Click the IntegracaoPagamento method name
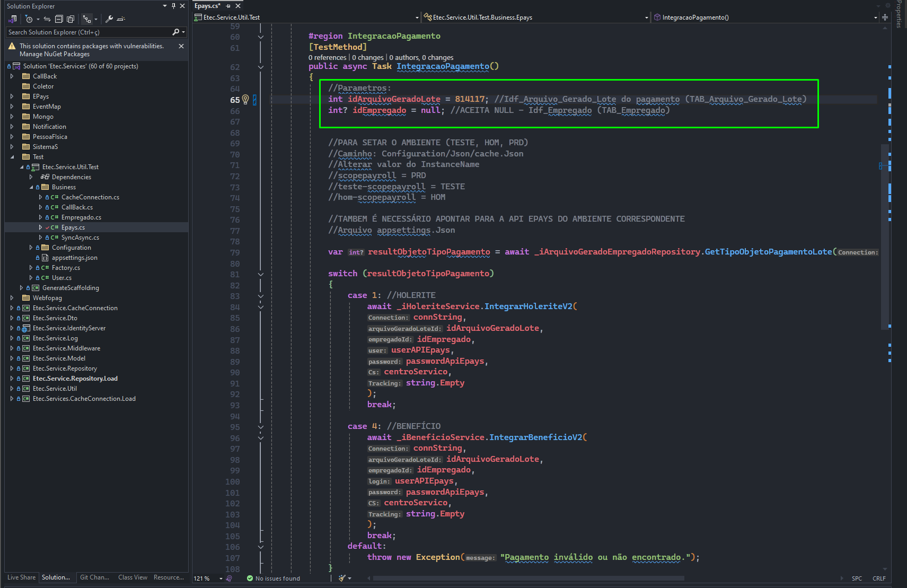The height and width of the screenshot is (588, 907). pyautogui.click(x=443, y=66)
